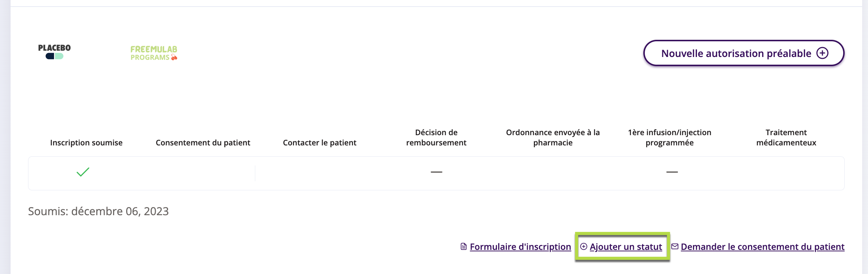Click Ordonnance envoyée à la pharmacie header
868x274 pixels.
(x=553, y=137)
